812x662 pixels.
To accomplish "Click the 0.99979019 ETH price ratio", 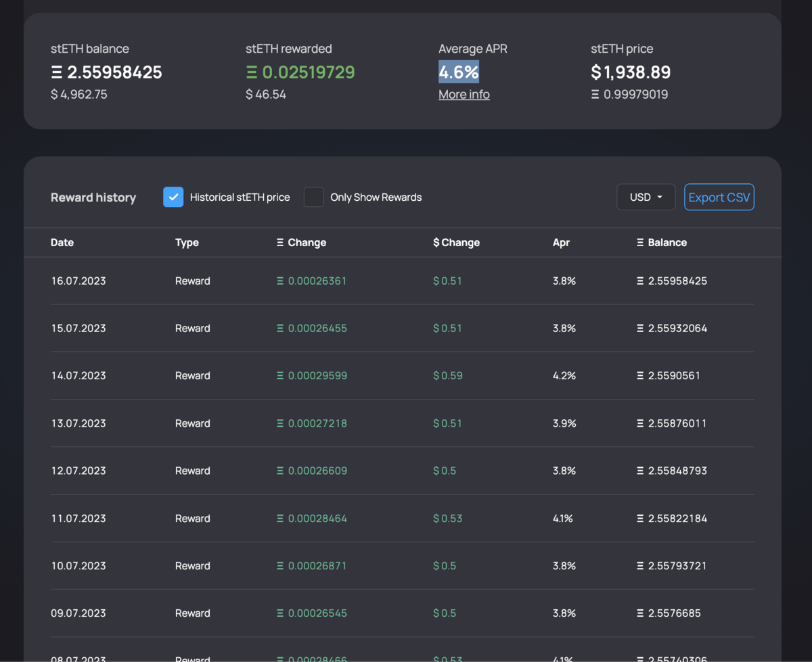I will coord(629,95).
